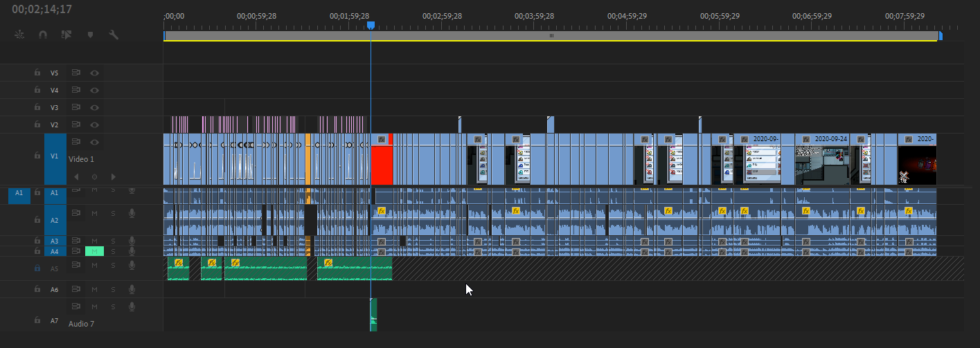Unmute track A4 with green M button
Viewport: 980px width, 348px height.
(x=94, y=251)
